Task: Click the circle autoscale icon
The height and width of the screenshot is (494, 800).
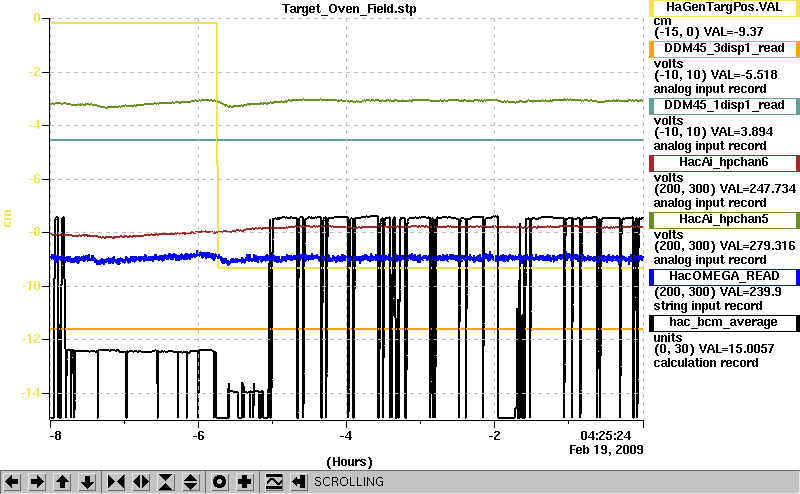Action: click(x=219, y=482)
